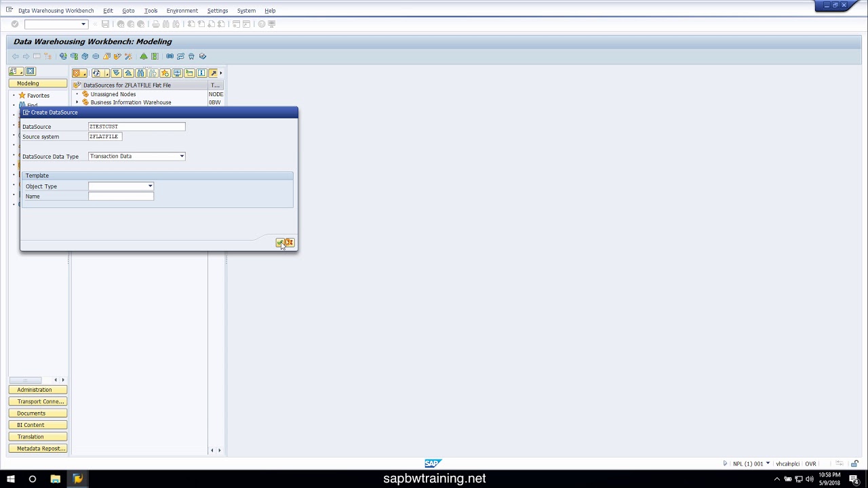Click the expand subtree icon in DataSources toolbar
This screenshot has height=488, width=868.
pyautogui.click(x=117, y=73)
